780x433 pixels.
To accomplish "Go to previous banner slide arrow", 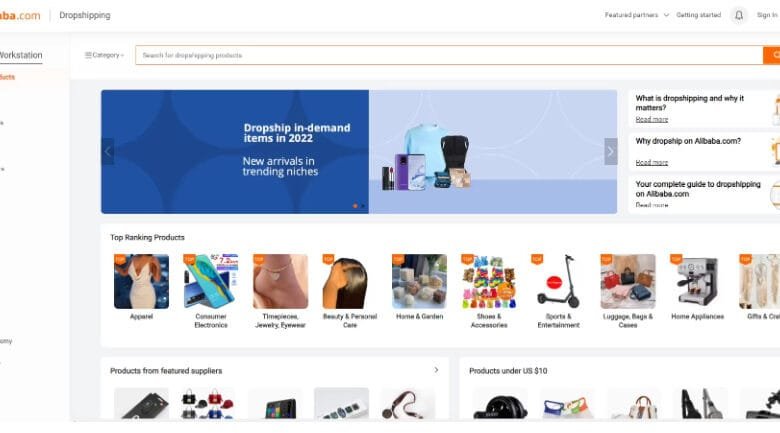I will [107, 152].
